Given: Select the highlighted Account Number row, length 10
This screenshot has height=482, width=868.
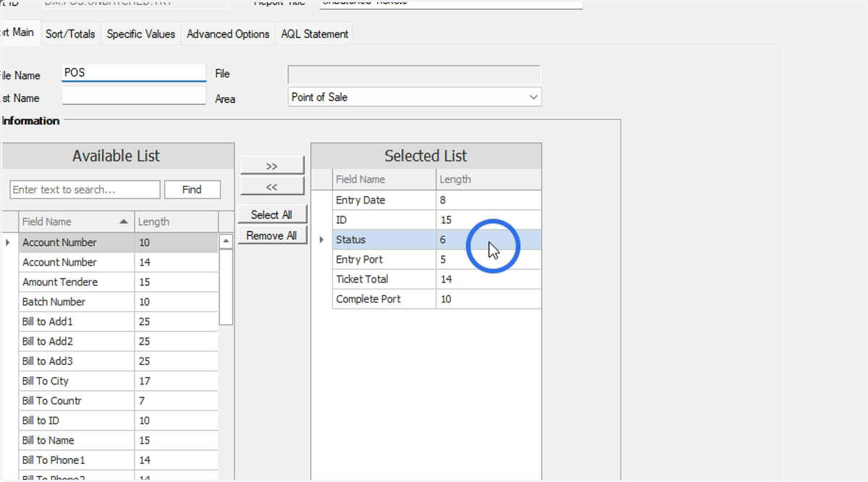Looking at the screenshot, I should [x=119, y=242].
